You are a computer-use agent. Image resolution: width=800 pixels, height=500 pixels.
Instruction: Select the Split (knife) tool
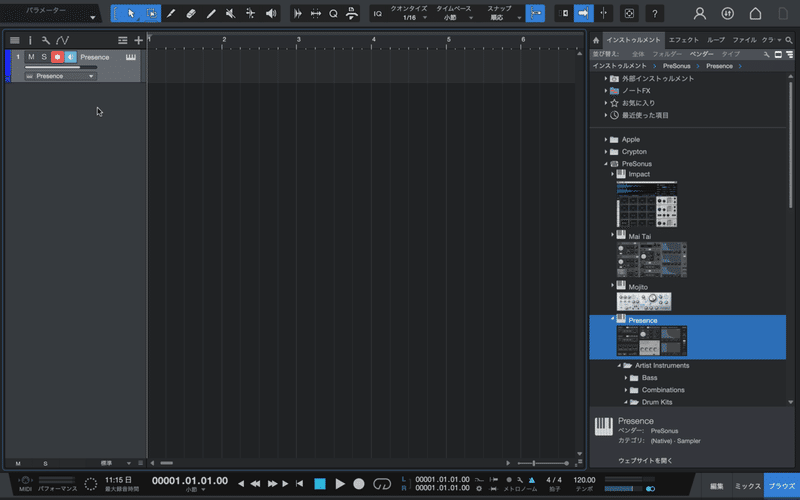click(x=171, y=14)
